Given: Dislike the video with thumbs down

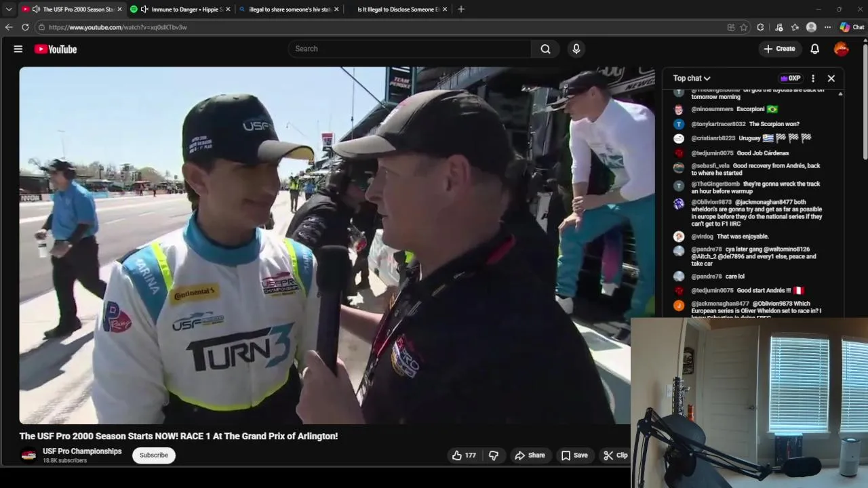Looking at the screenshot, I should click(x=494, y=455).
